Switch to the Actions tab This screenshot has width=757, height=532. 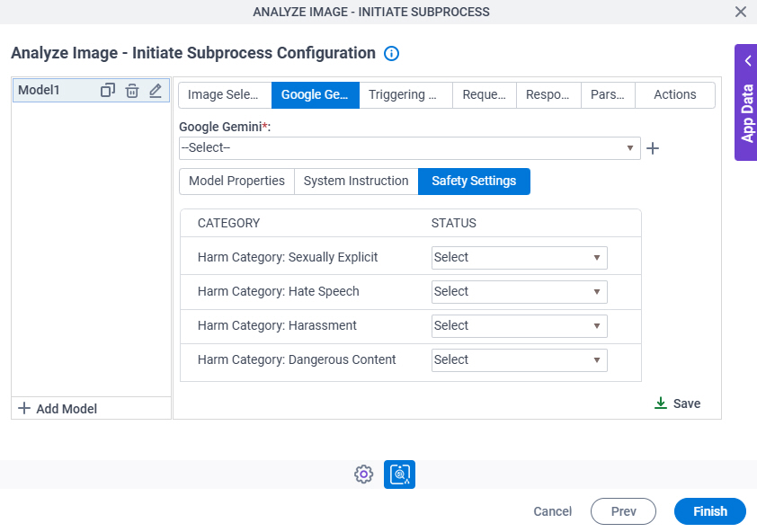pos(675,94)
